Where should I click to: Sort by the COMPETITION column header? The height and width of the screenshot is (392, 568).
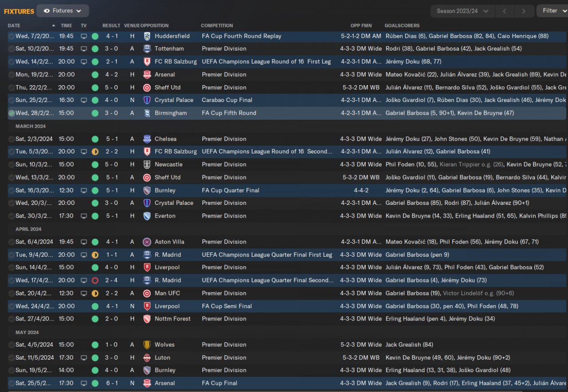click(x=217, y=26)
